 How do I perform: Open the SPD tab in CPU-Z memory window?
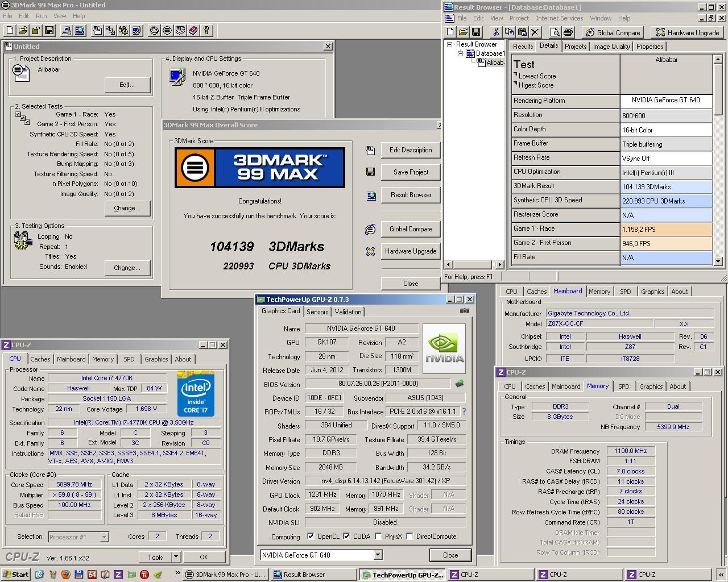[624, 386]
